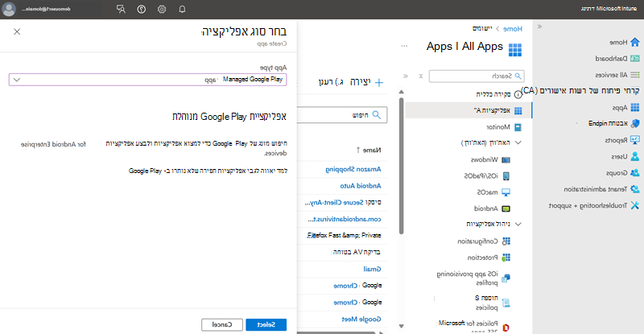Click the feedback icon in top bar

coord(121,9)
